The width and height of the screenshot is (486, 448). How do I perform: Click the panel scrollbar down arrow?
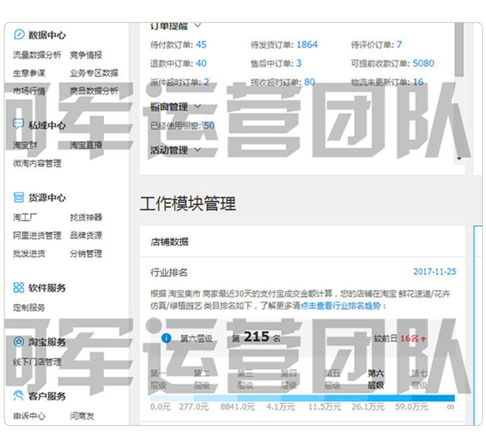pos(459,158)
